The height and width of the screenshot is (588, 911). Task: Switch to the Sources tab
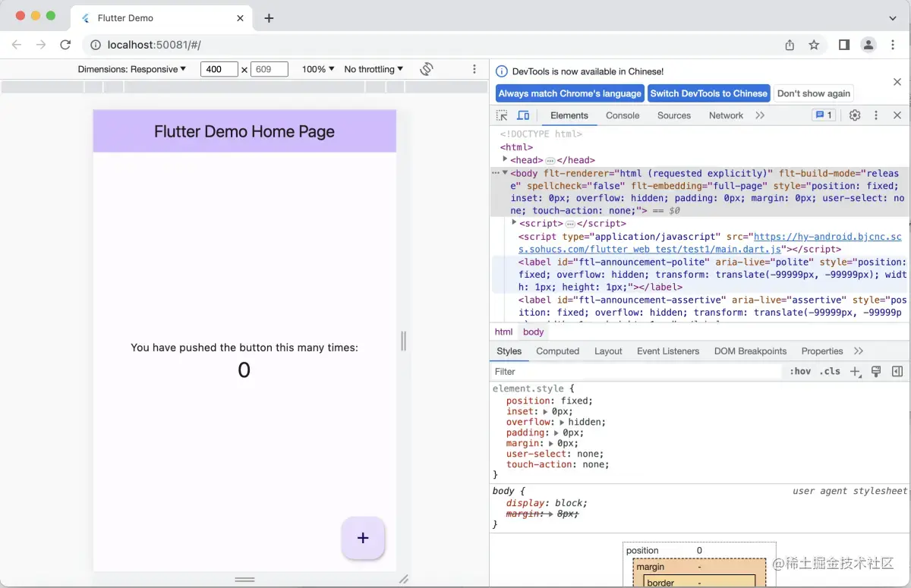point(674,115)
